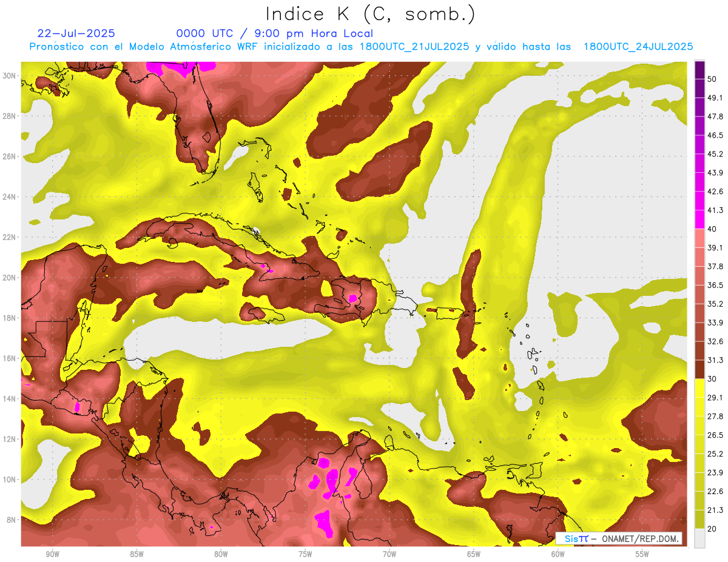Click the "24N" latitude label
Screen dimensions: 728x562
tap(10, 197)
